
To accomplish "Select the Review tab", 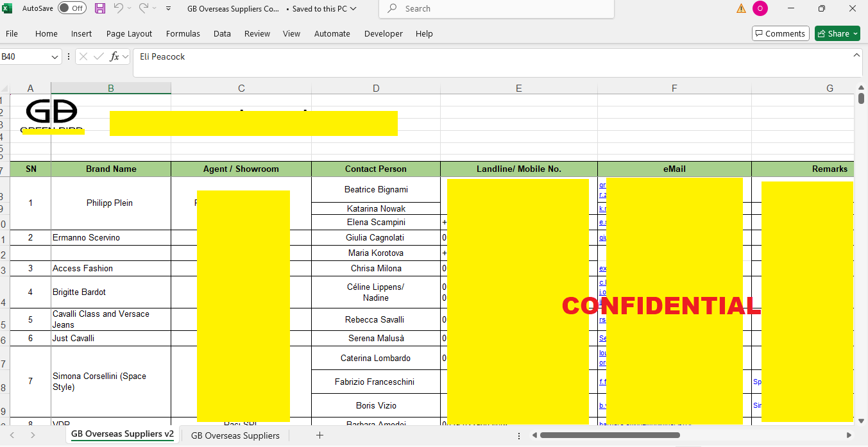I will click(257, 33).
